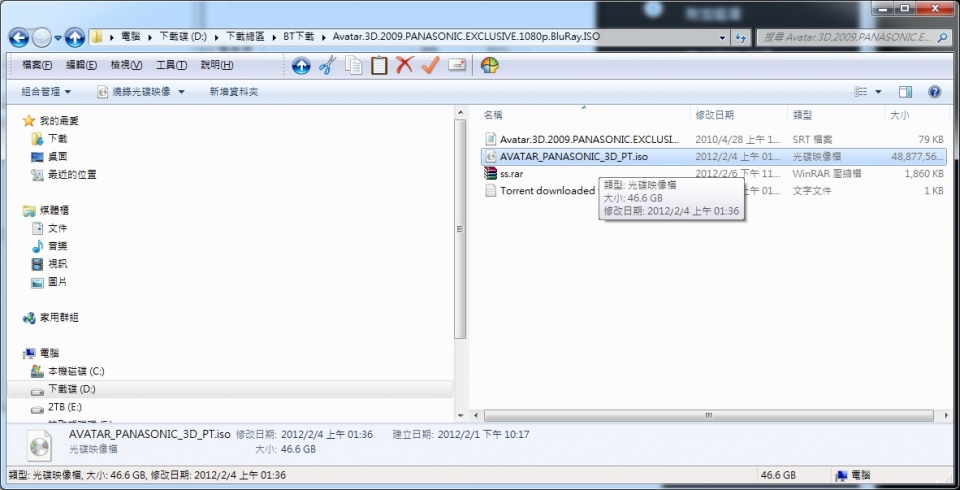Select 家用群組 in navigation pane

[x=59, y=317]
